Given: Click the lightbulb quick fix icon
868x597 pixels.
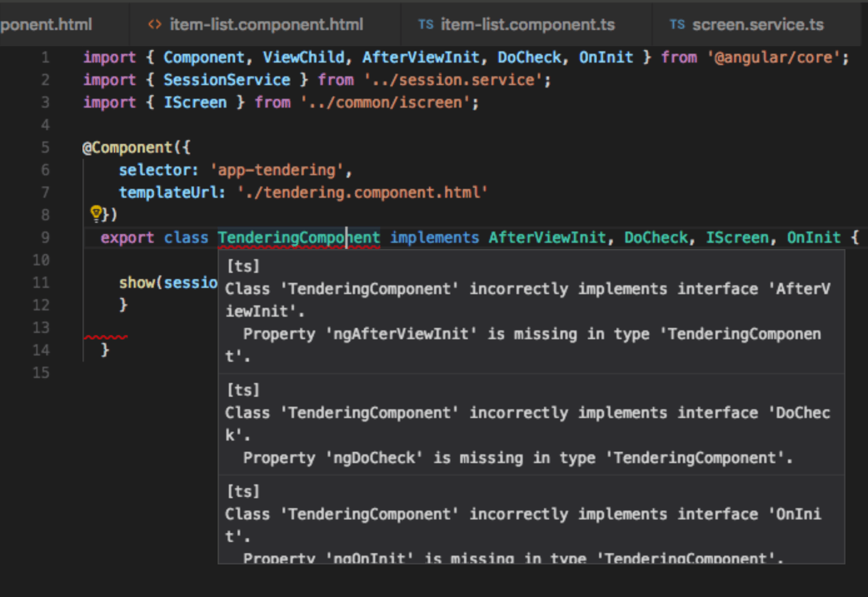Looking at the screenshot, I should (95, 213).
